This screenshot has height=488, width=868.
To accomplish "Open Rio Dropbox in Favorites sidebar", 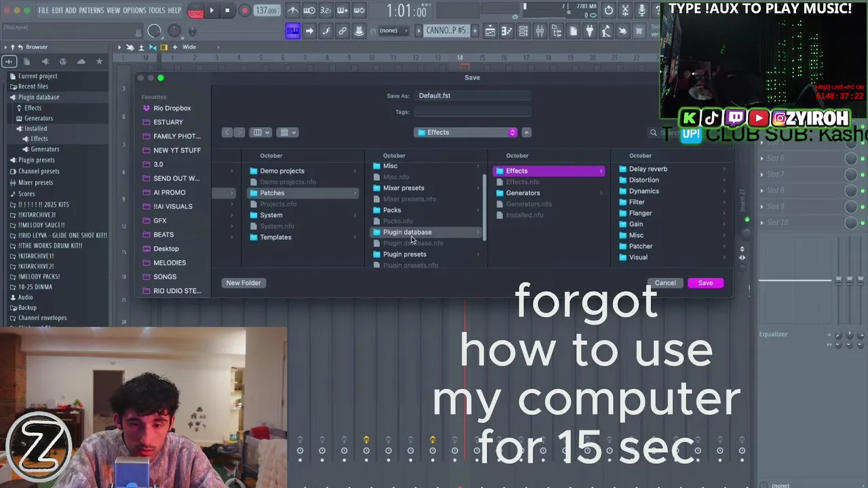I will coord(172,108).
